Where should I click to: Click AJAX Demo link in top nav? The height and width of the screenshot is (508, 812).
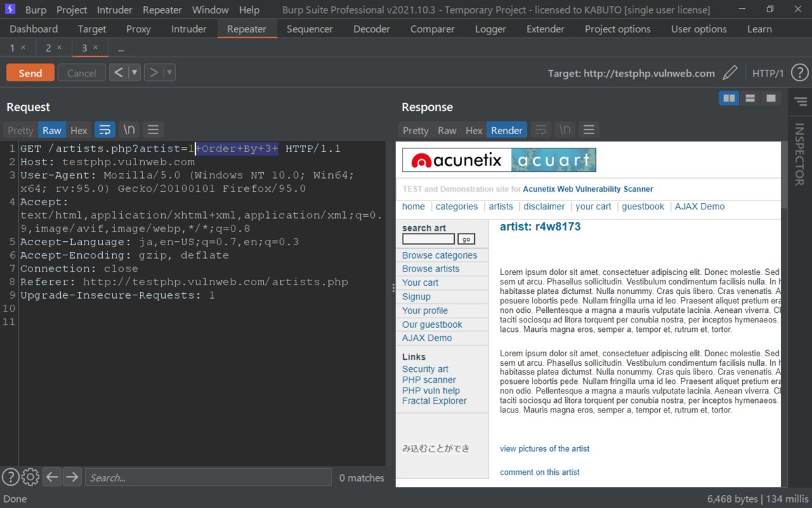(700, 207)
